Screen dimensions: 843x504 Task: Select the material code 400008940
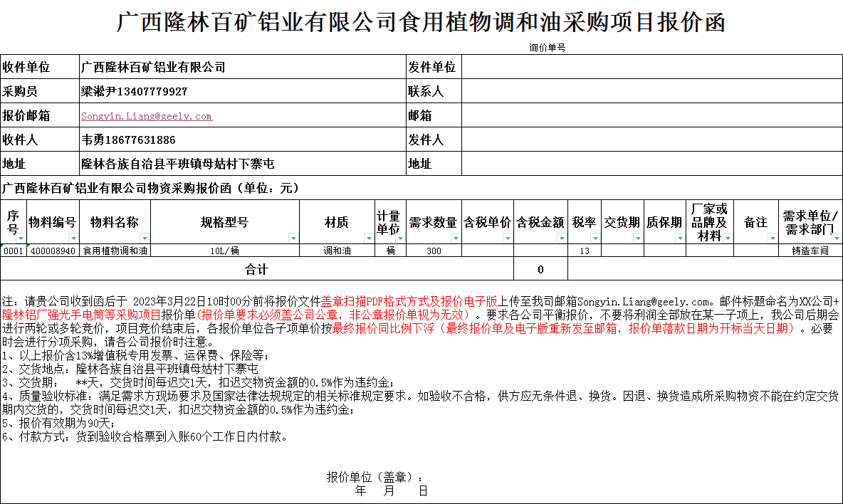pos(53,251)
